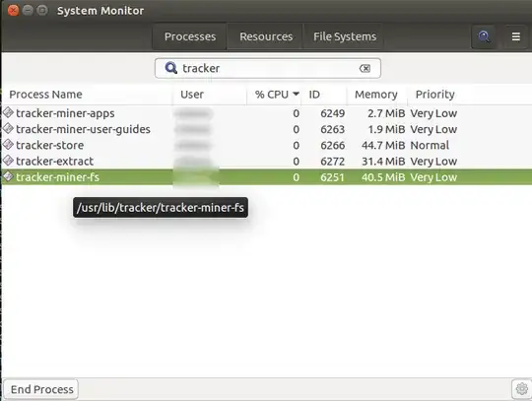Switch to the Resources tab

pos(266,36)
